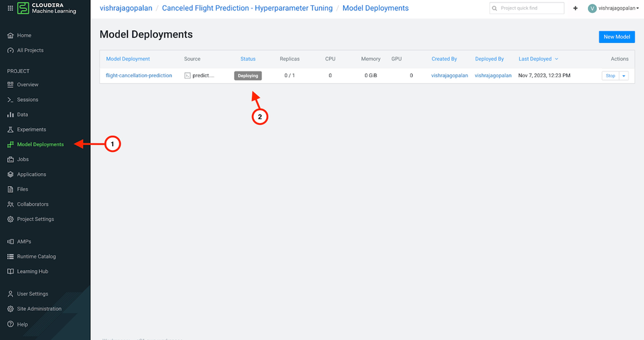Open the flight-cancellation-prediction link
Image resolution: width=644 pixels, height=340 pixels.
[139, 75]
